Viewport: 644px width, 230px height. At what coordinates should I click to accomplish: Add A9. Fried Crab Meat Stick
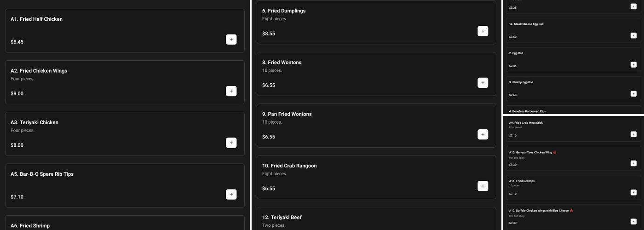(633, 134)
